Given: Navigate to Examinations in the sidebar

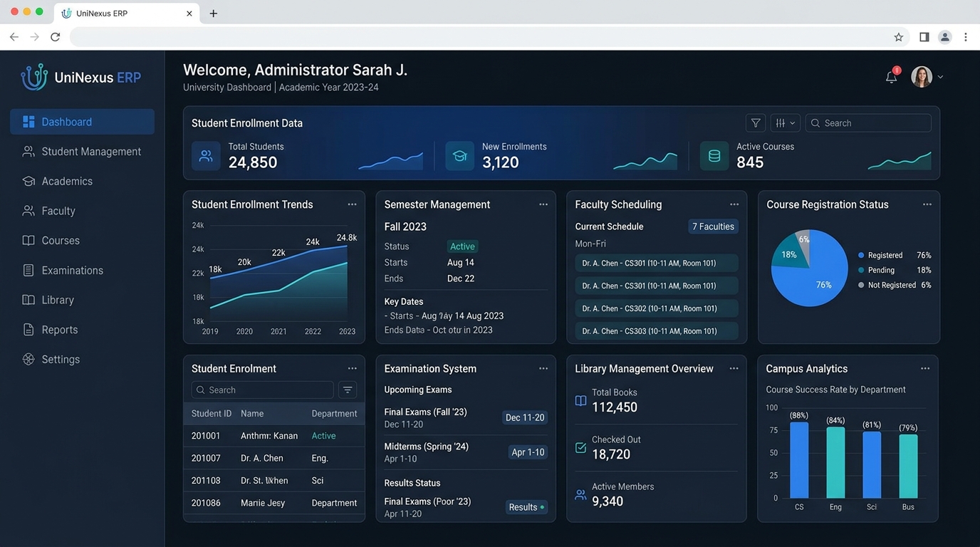Looking at the screenshot, I should (x=82, y=271).
